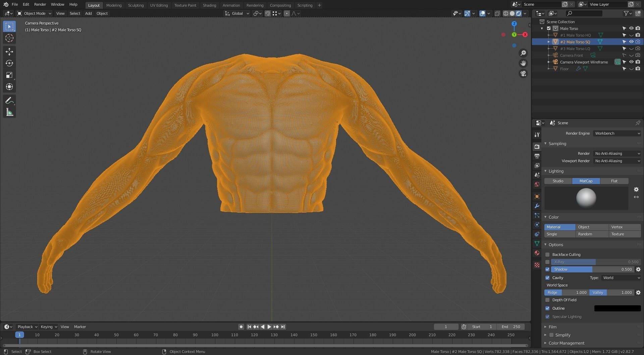Switch to the UV Editing workspace
This screenshot has height=355, width=644.
point(159,5)
